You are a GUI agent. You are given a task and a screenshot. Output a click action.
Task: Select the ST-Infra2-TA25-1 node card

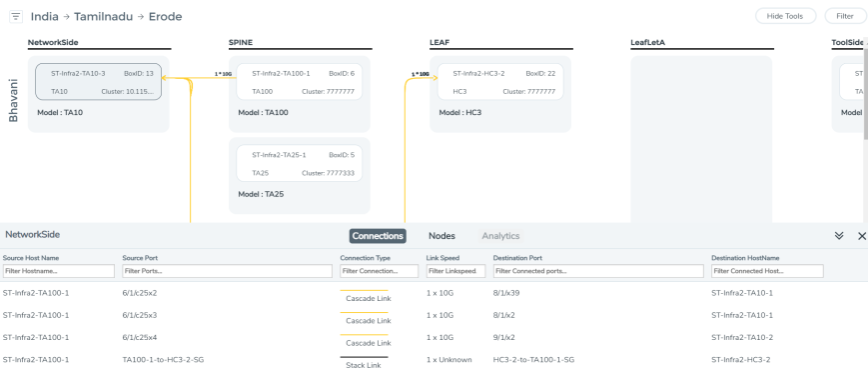tap(300, 164)
